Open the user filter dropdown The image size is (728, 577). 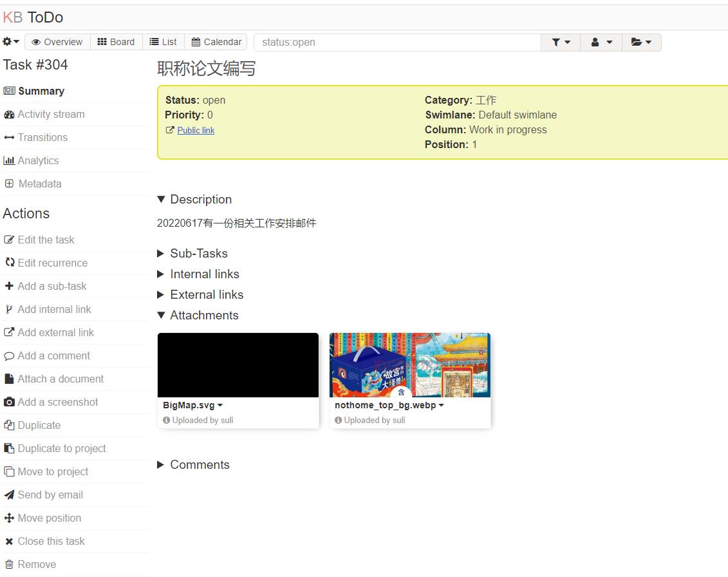coord(601,41)
